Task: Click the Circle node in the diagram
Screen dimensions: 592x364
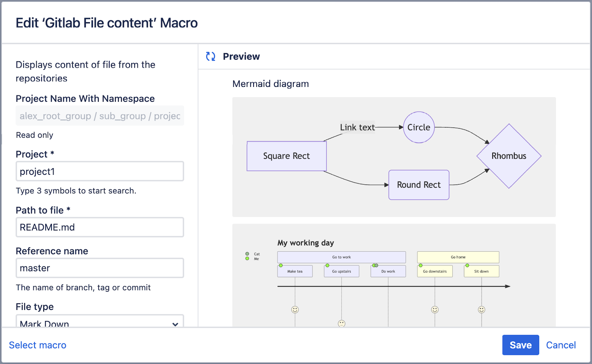Action: point(419,127)
